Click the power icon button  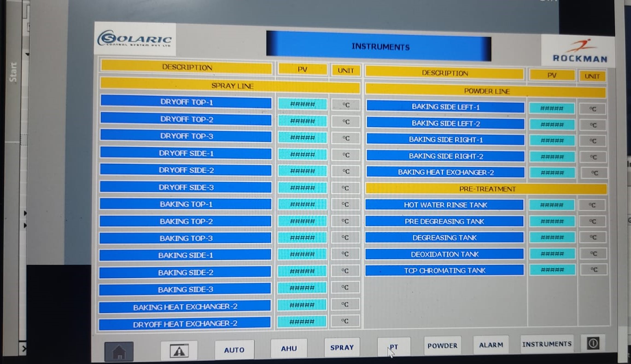593,343
